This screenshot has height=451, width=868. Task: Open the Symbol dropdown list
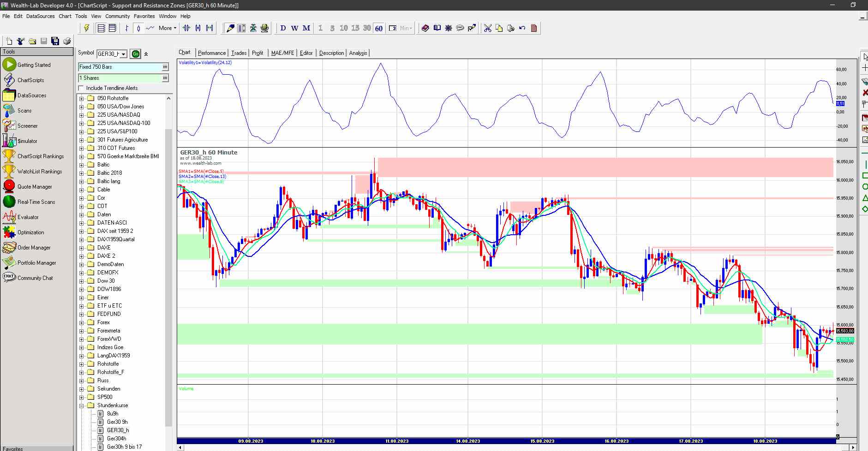click(123, 54)
